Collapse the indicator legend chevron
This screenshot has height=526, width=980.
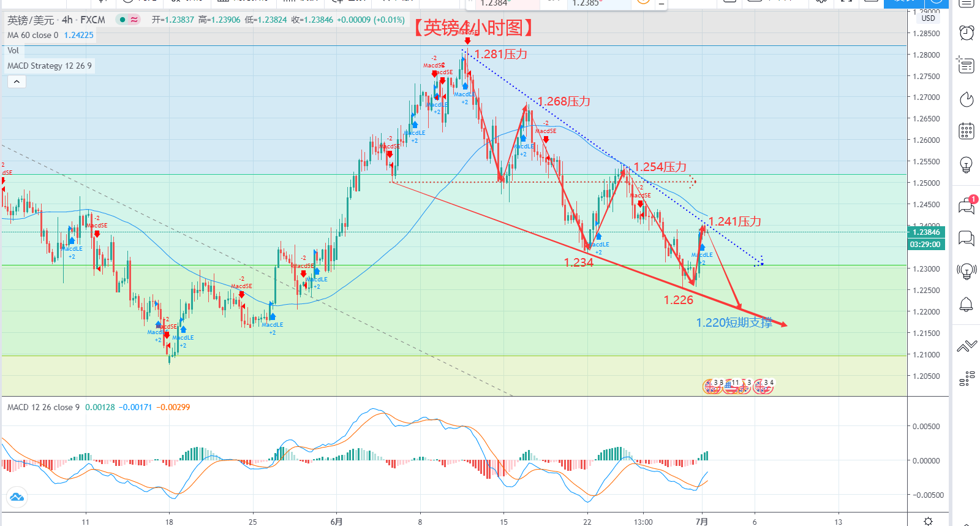17,82
